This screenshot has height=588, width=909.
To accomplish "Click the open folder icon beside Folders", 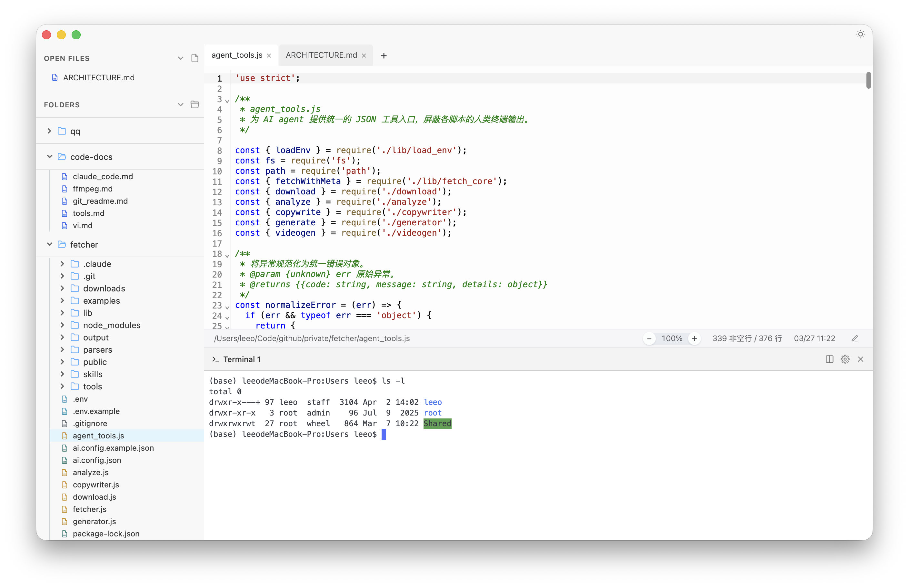I will (195, 105).
